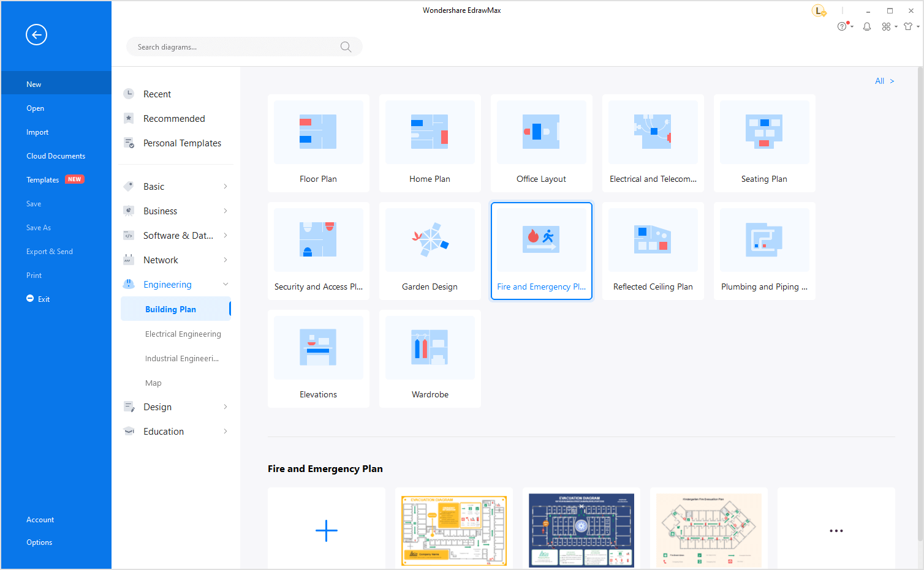Select the Wardrobe template icon
This screenshot has width=924, height=570.
click(430, 347)
